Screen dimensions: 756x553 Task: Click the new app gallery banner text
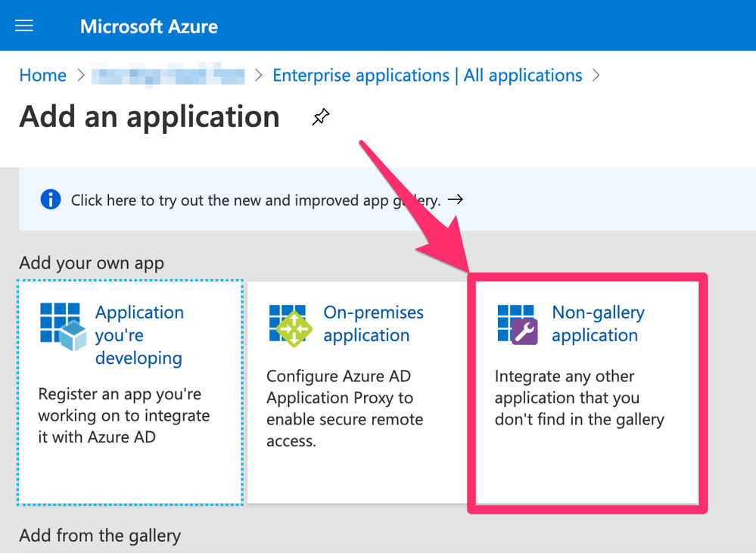click(256, 200)
